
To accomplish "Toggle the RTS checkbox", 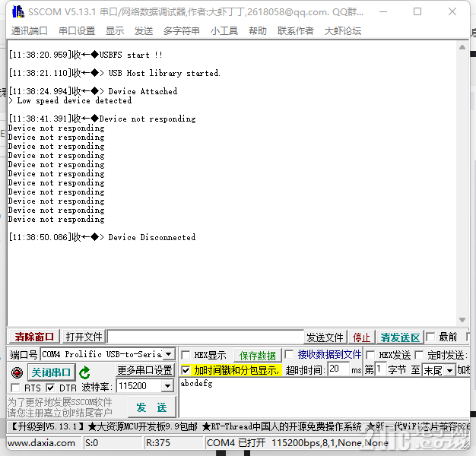I will (x=15, y=388).
